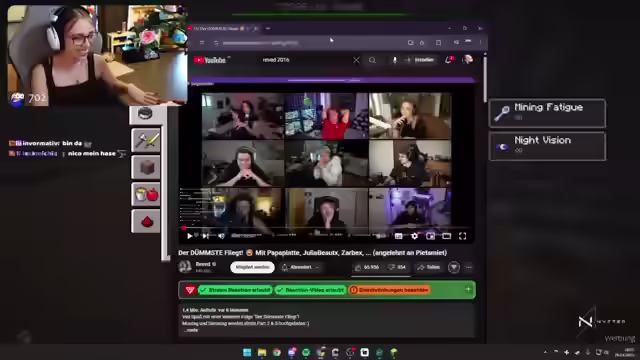The width and height of the screenshot is (640, 360).
Task: Open a new browser tab
Action: (x=268, y=28)
